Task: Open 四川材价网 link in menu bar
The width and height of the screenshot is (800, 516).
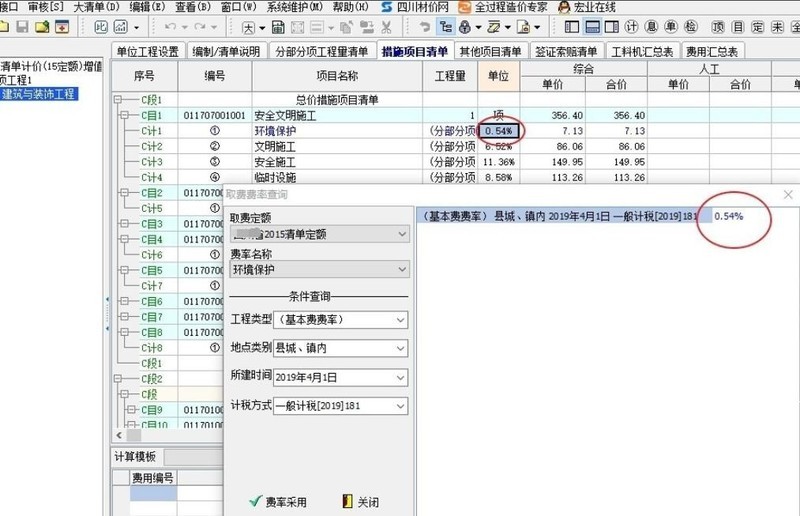Action: [x=415, y=7]
